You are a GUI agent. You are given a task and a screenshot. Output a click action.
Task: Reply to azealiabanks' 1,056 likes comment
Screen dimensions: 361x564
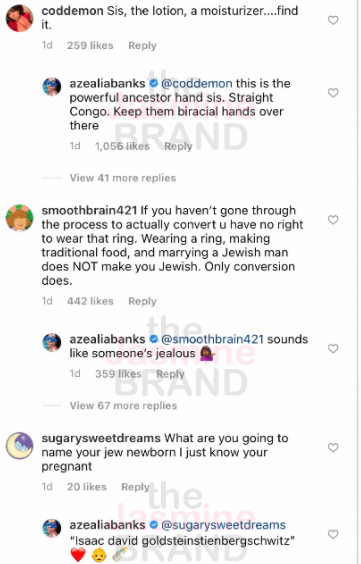point(178,146)
